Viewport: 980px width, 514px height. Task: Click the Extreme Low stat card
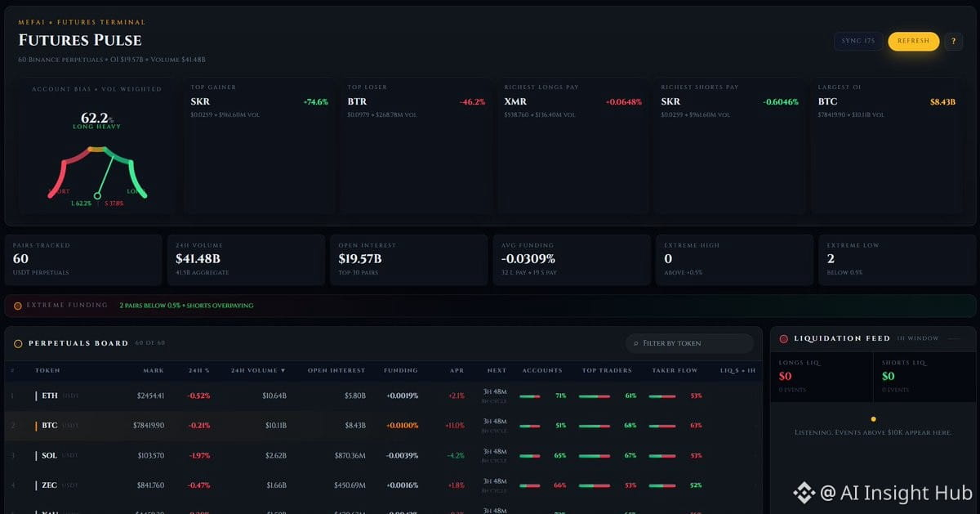[897, 260]
